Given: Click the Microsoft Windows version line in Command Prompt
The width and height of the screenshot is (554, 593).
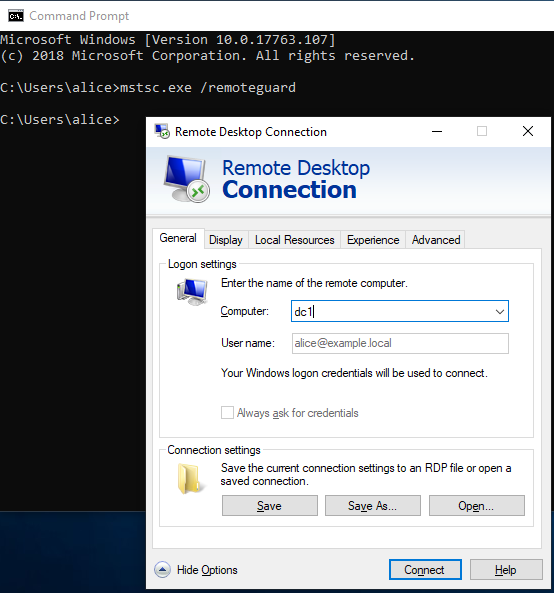Looking at the screenshot, I should [168, 40].
